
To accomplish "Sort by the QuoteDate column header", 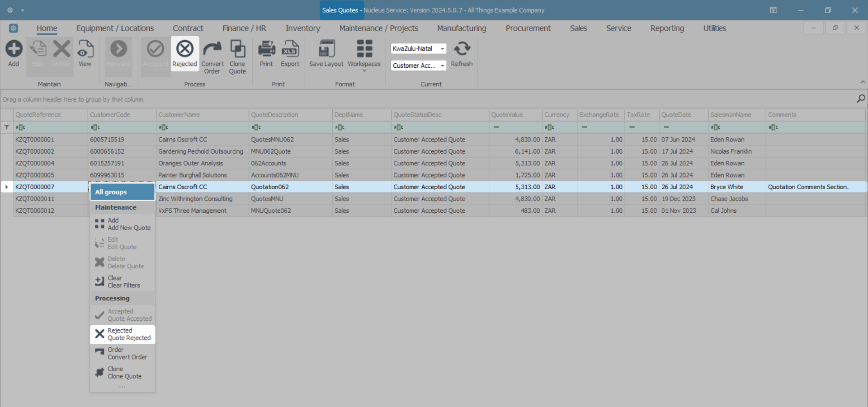I will (684, 115).
